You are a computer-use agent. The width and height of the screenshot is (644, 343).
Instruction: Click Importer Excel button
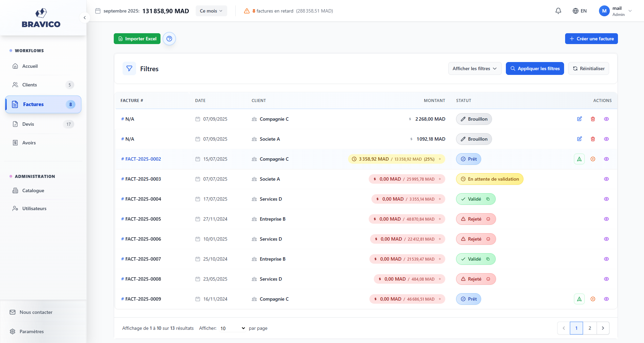[137, 39]
